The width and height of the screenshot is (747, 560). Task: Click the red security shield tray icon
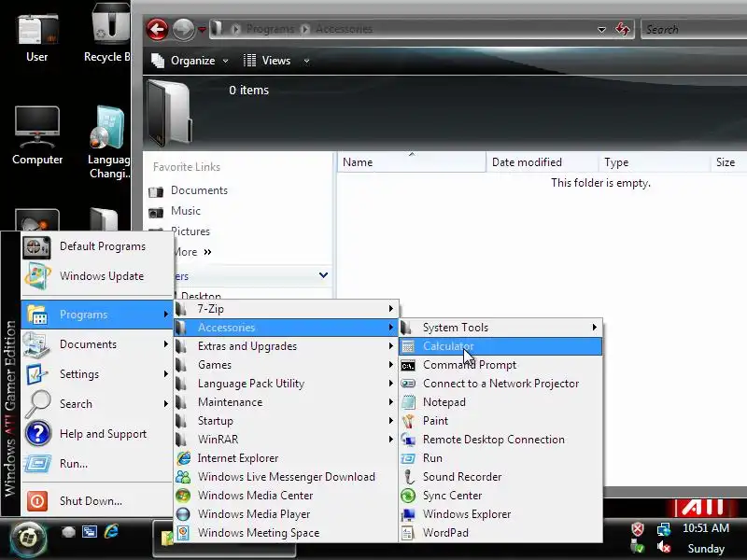click(638, 528)
